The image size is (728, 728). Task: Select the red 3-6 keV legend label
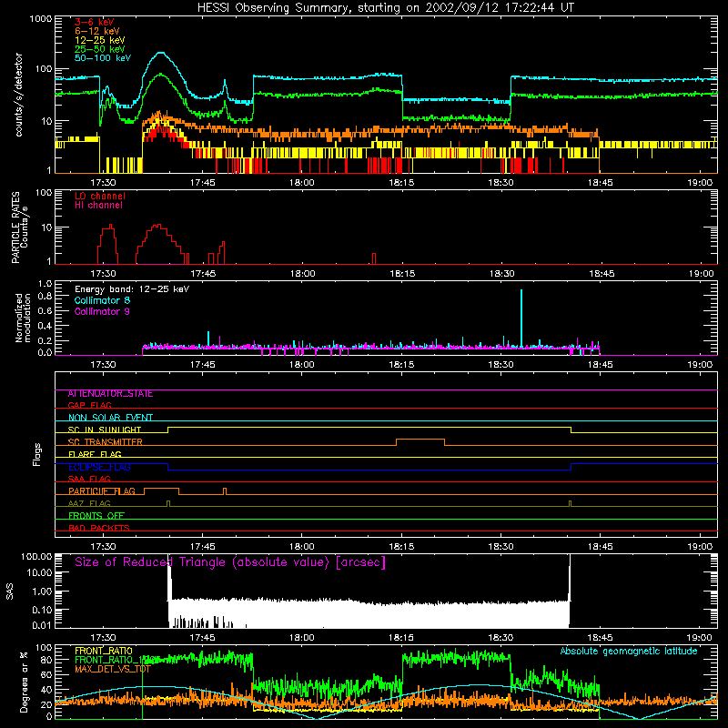95,22
